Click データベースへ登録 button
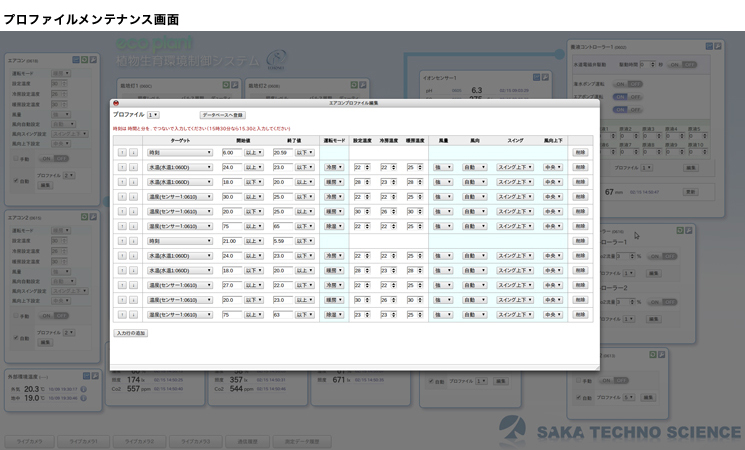Viewport: 745px width, 450px height. (x=223, y=115)
